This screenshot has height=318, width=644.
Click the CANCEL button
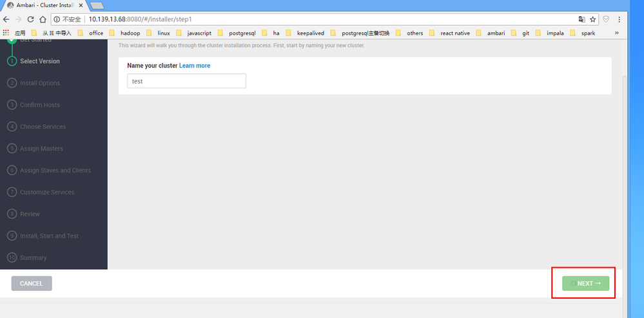pyautogui.click(x=32, y=283)
